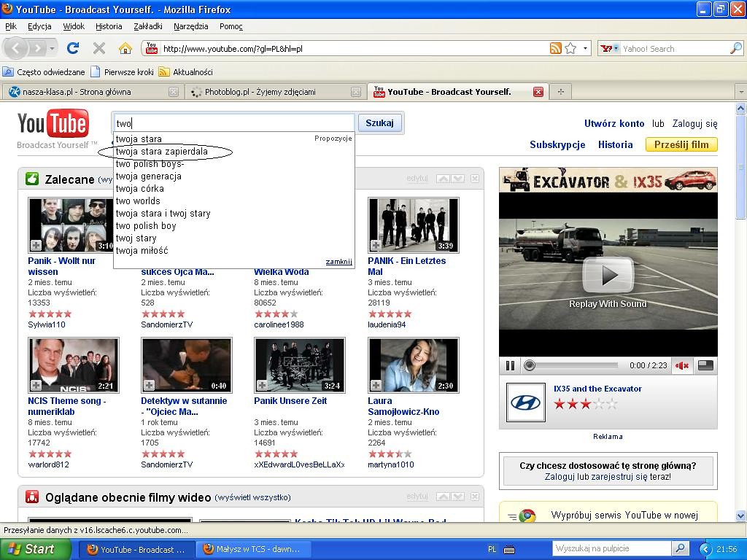The width and height of the screenshot is (747, 560).
Task: Seek on the ad video progress bar
Action: 573,366
